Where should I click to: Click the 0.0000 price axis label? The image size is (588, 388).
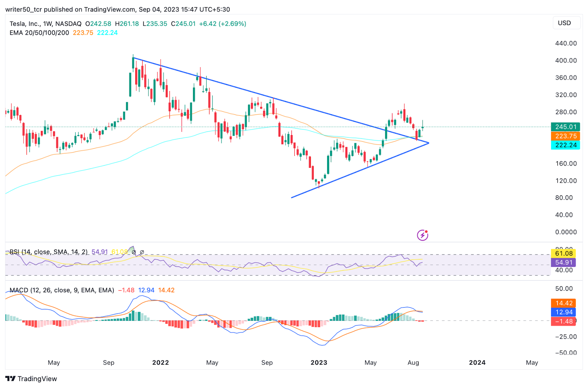(566, 232)
